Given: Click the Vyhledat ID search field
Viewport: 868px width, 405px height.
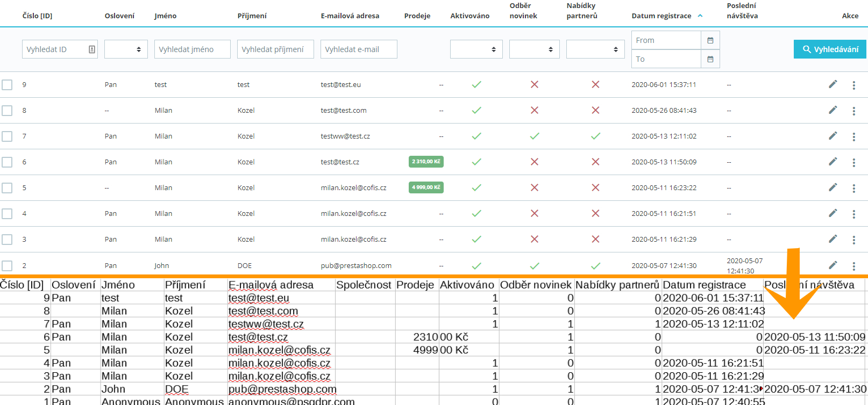Looking at the screenshot, I should [60, 49].
